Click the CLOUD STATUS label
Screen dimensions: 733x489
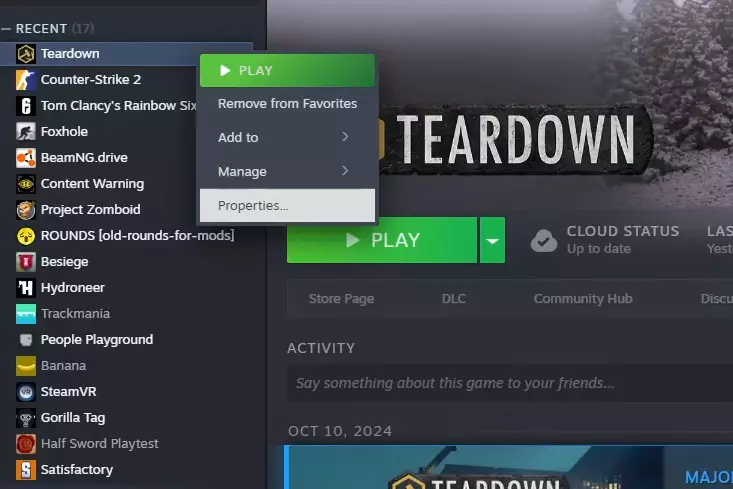tap(623, 231)
